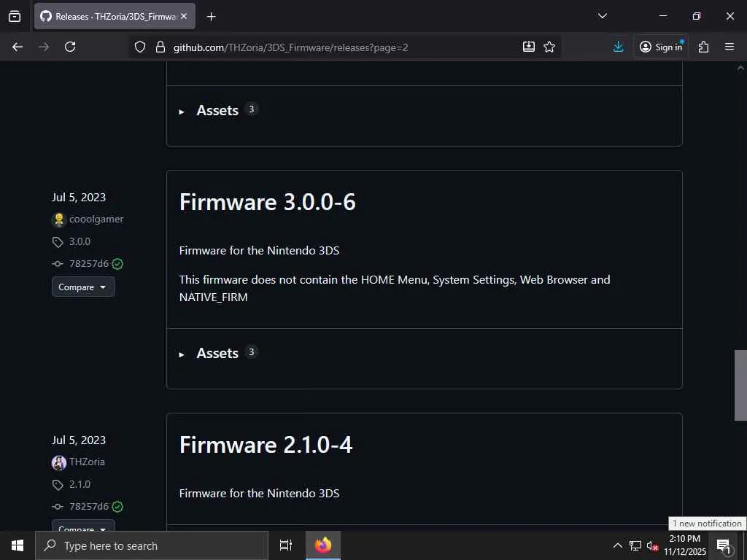Open the Compare dropdown for tag 3.0.0
Viewport: 747px width, 560px height.
pyautogui.click(x=83, y=287)
